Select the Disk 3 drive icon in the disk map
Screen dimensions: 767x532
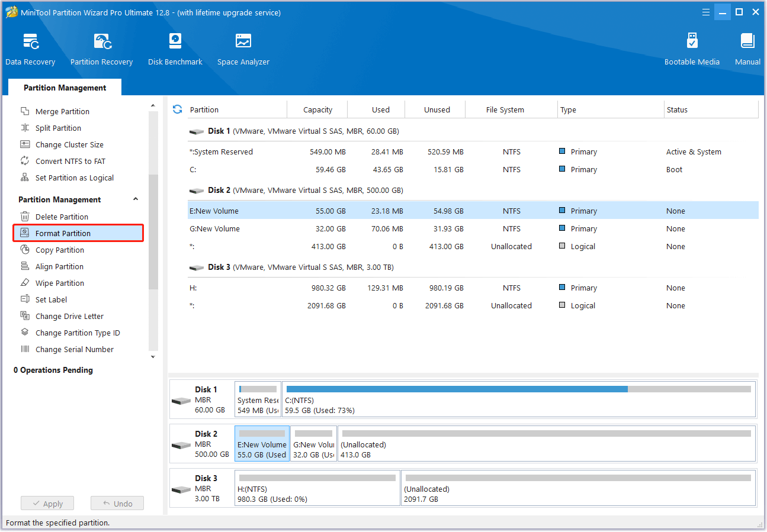click(181, 489)
